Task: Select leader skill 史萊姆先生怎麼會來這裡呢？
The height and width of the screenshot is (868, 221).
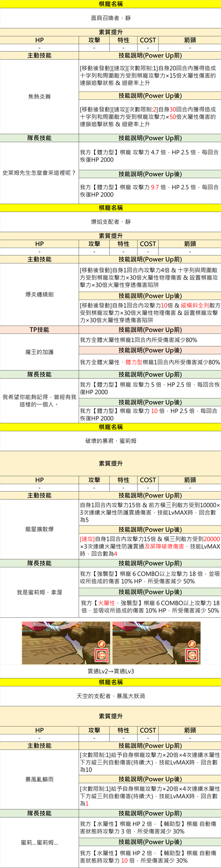Action: coord(39,173)
